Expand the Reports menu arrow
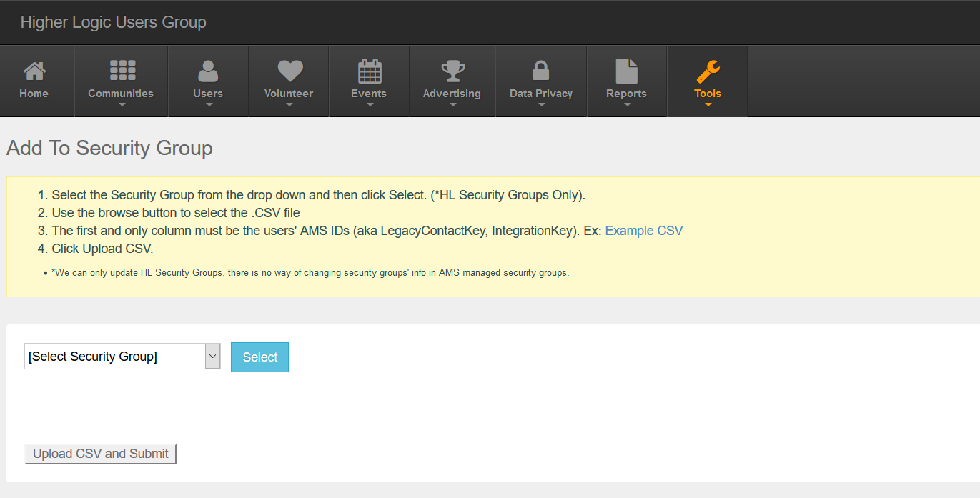The image size is (980, 498). pyautogui.click(x=627, y=105)
